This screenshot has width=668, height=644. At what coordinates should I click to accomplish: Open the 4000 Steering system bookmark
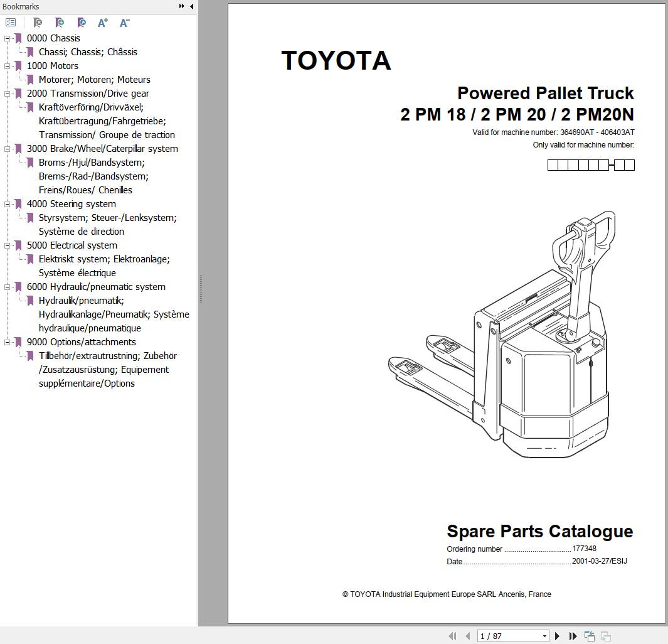point(71,204)
